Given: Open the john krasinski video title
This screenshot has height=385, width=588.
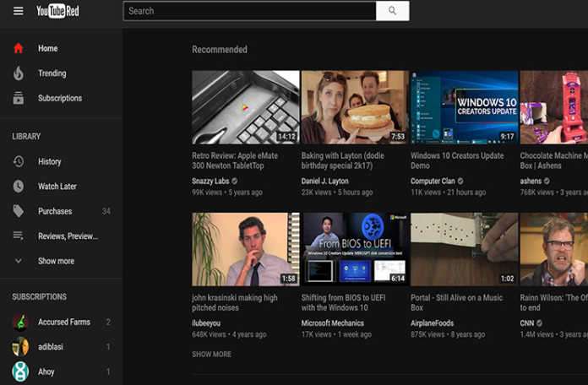Looking at the screenshot, I should [234, 303].
